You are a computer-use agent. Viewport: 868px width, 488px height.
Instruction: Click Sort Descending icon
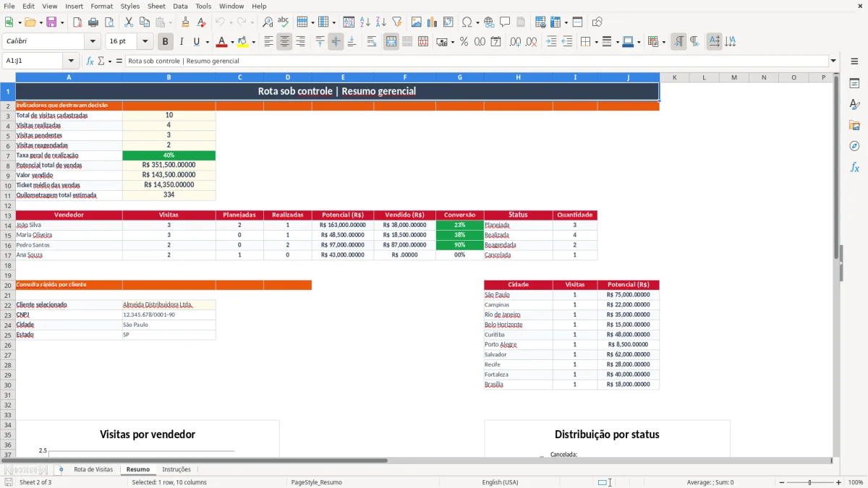[380, 22]
